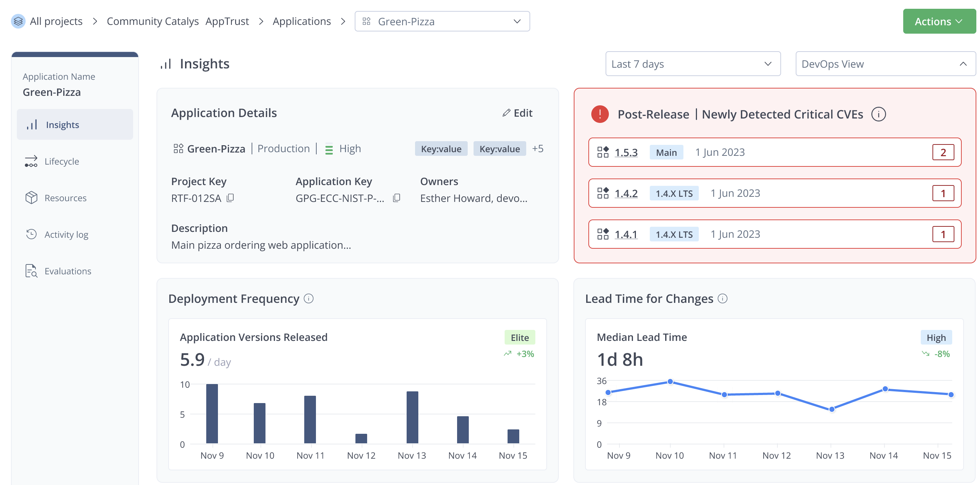Go to Evaluations sidebar item
Screen dimensions: 980x485
pos(68,271)
